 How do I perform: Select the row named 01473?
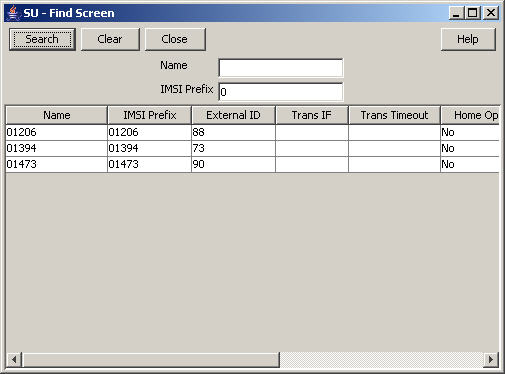click(x=252, y=164)
